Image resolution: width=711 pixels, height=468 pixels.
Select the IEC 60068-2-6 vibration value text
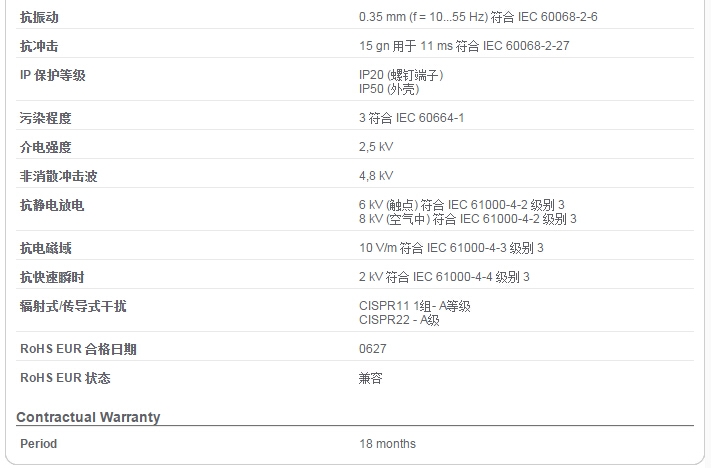pyautogui.click(x=478, y=17)
